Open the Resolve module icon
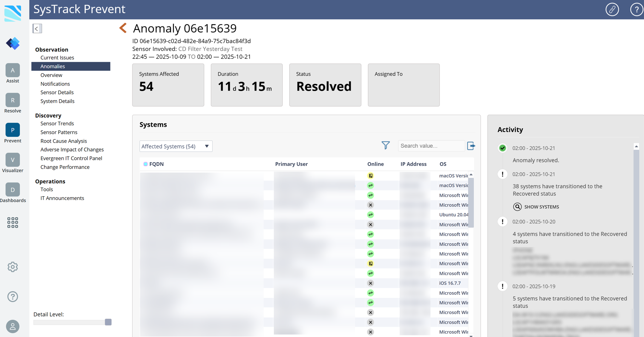 [13, 100]
